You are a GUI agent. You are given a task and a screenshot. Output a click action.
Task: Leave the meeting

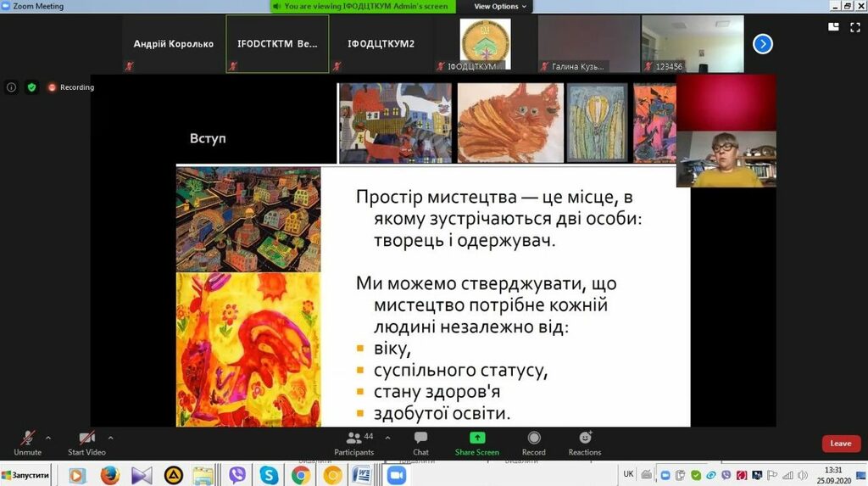tap(840, 444)
